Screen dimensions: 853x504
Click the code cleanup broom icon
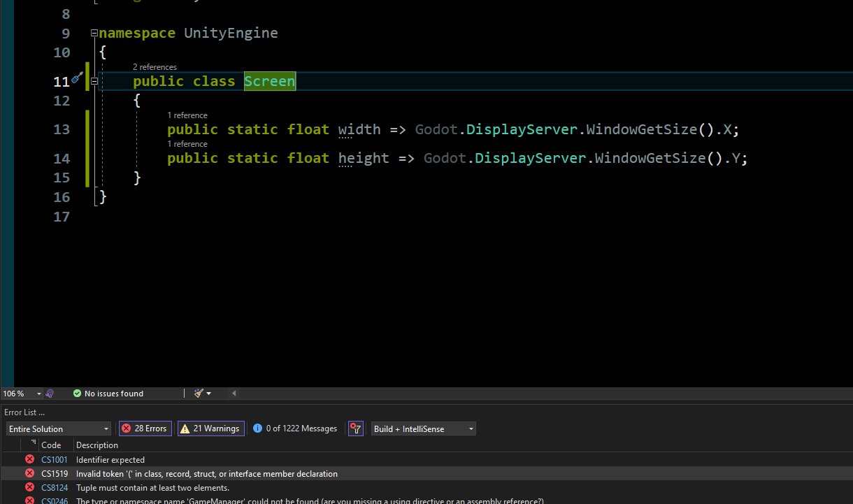point(199,394)
